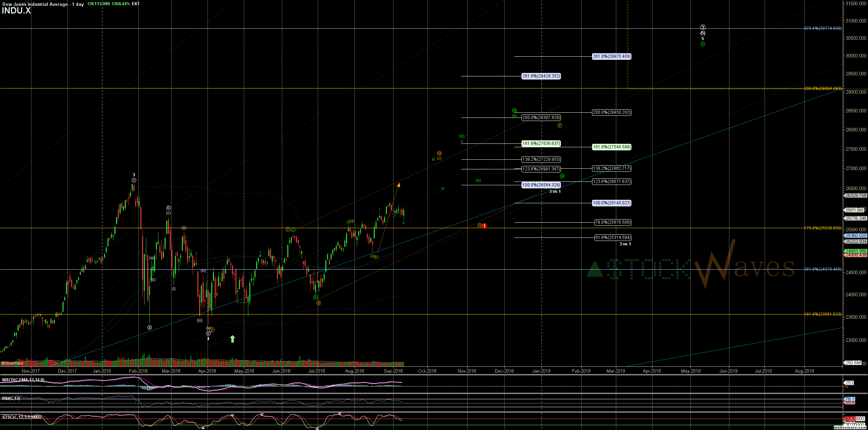Click the 138.2%(27002.717) level label

(611, 168)
